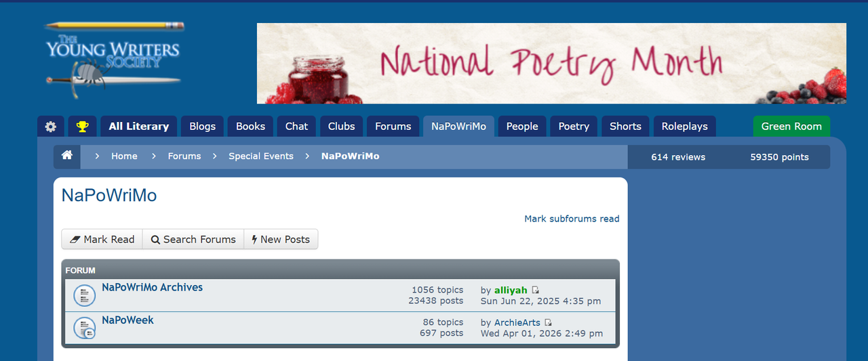
Task: Open the Books tab
Action: coord(250,126)
